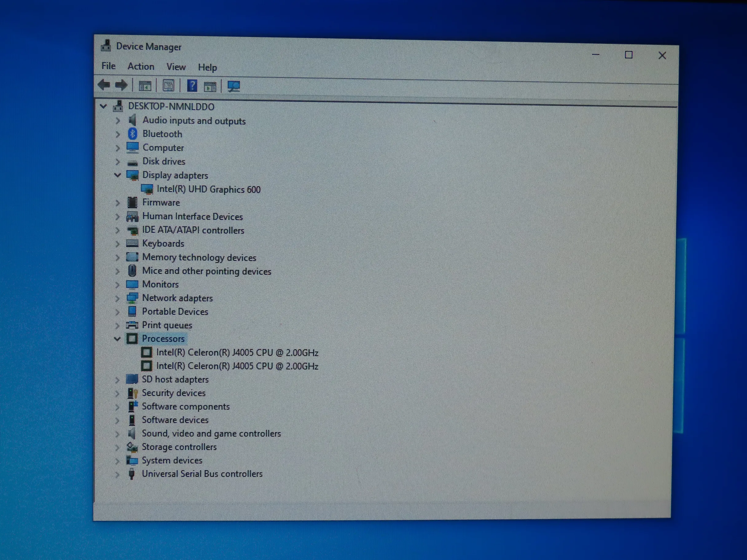Maximize the Device Manager window

pyautogui.click(x=628, y=55)
